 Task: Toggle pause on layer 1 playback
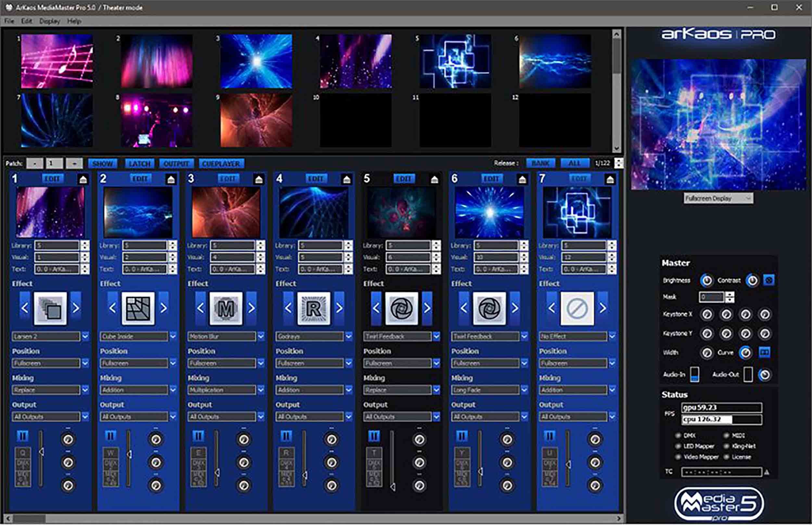23,435
